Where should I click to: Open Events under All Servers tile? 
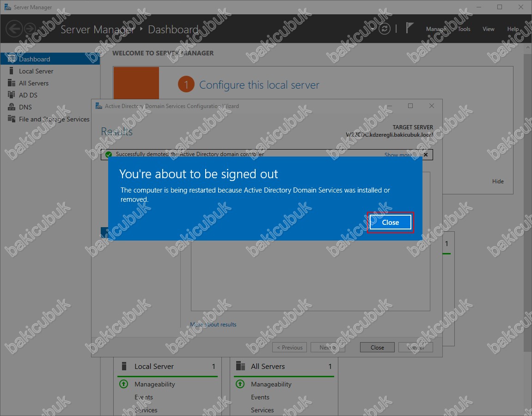click(x=260, y=398)
